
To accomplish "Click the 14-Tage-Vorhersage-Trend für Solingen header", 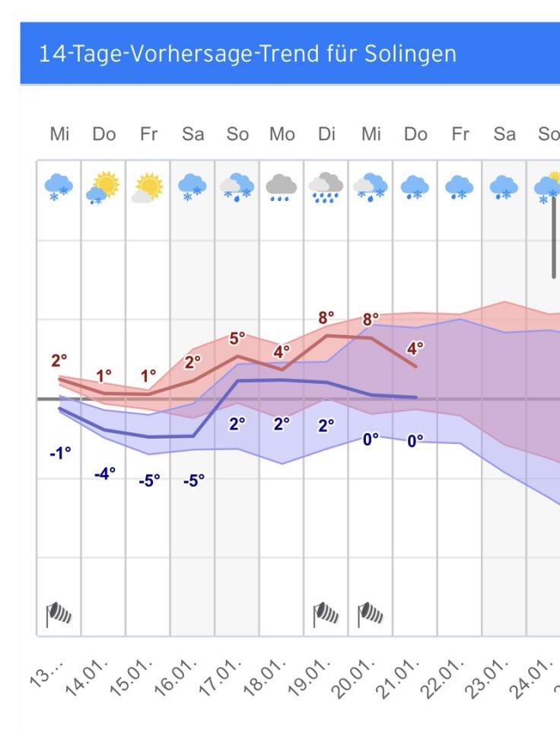I will pyautogui.click(x=247, y=54).
